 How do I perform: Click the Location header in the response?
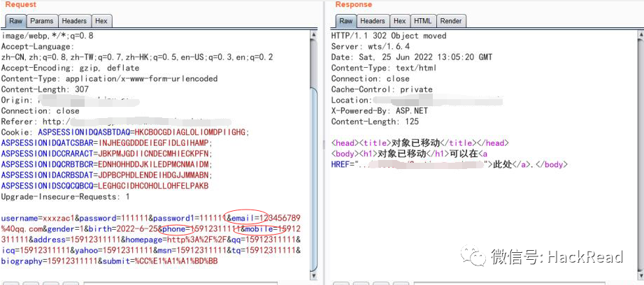(x=350, y=100)
